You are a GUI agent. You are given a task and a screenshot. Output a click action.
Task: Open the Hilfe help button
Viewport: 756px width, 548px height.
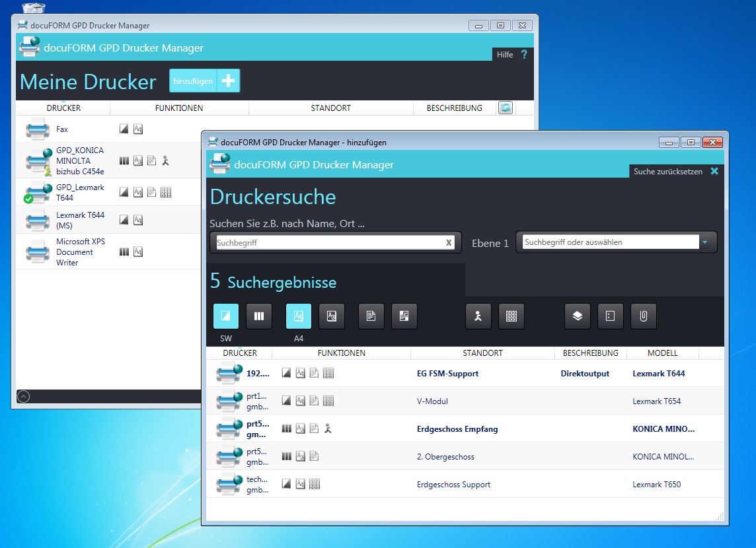pos(511,55)
